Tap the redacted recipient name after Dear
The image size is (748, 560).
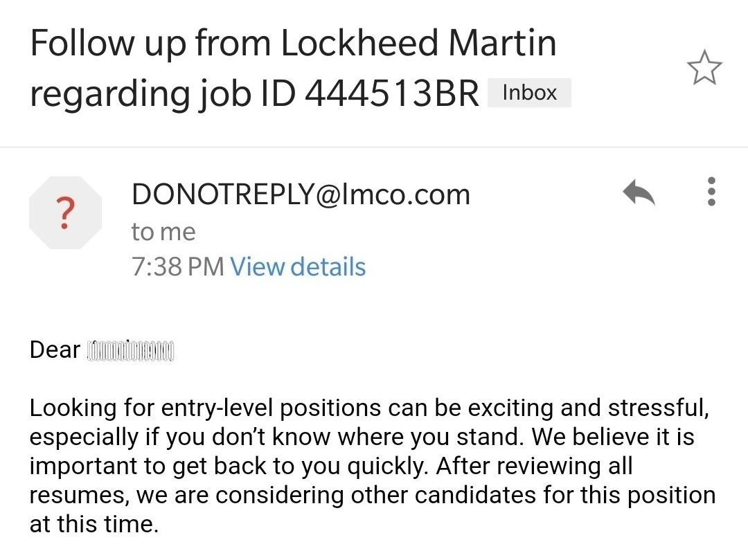tap(130, 351)
